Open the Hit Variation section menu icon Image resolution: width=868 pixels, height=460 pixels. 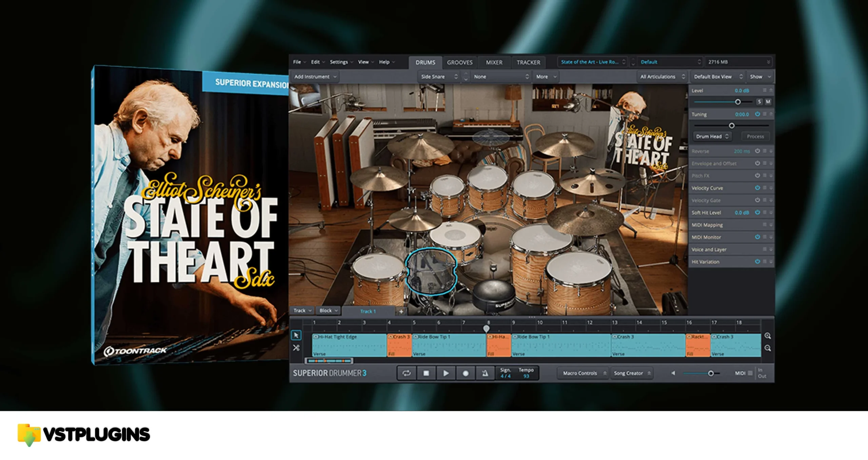point(765,262)
